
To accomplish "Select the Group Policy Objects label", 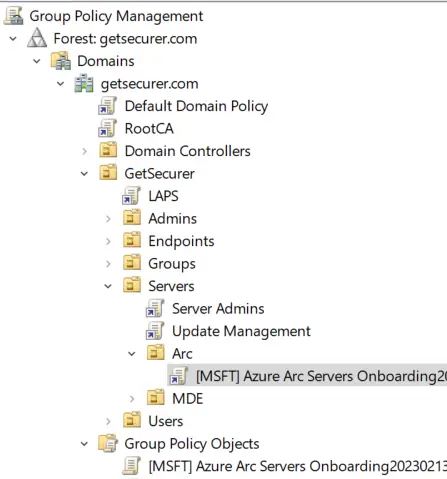I will [x=192, y=444].
